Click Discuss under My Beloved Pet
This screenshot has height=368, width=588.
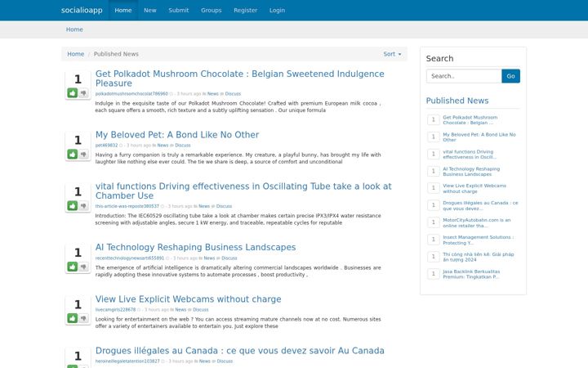(183, 146)
